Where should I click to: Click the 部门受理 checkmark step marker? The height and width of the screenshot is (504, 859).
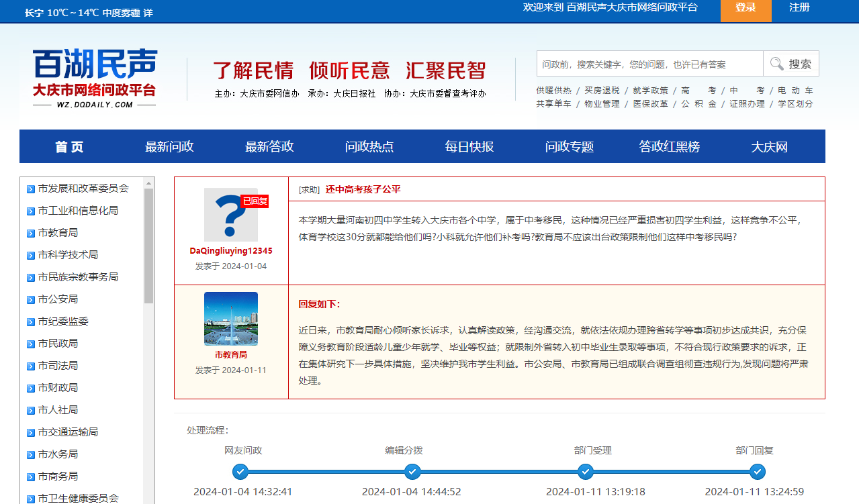coord(585,472)
